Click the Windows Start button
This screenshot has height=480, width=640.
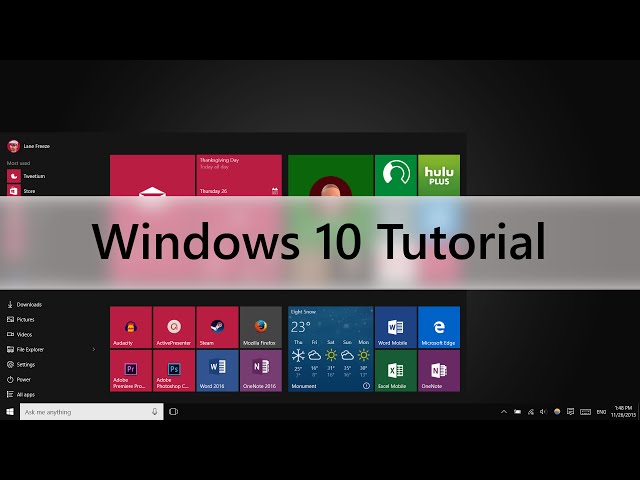(10, 411)
